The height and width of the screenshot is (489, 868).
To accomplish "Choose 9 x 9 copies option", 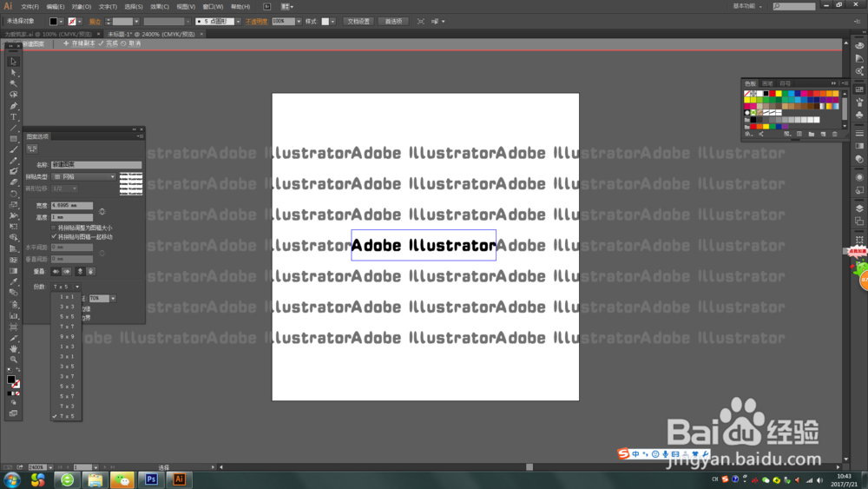I will pos(67,337).
